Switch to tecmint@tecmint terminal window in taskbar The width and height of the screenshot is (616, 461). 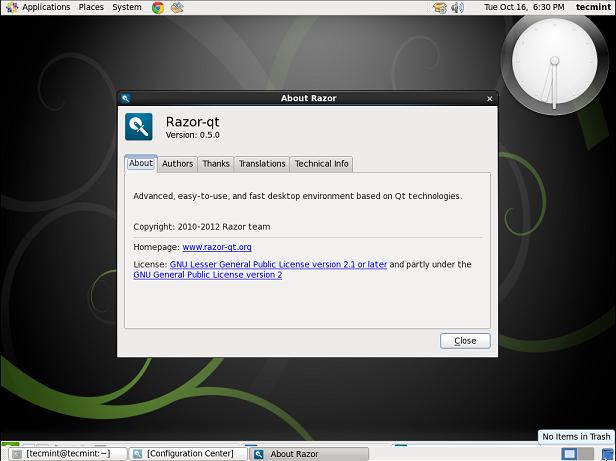[68, 454]
